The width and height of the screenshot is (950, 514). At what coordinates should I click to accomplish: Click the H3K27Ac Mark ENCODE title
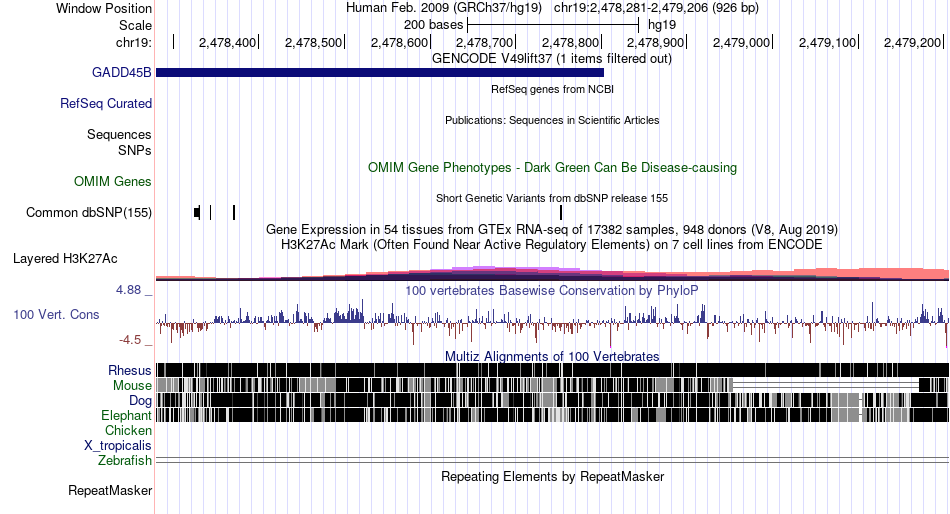(552, 245)
